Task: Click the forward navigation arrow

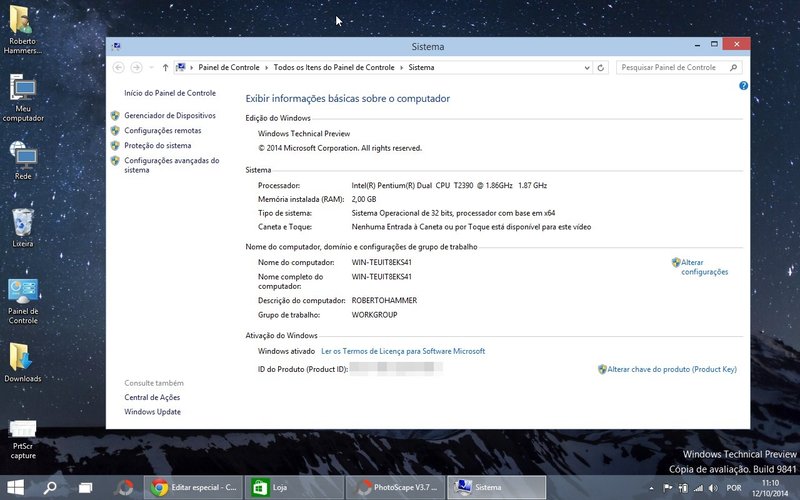Action: [x=136, y=67]
